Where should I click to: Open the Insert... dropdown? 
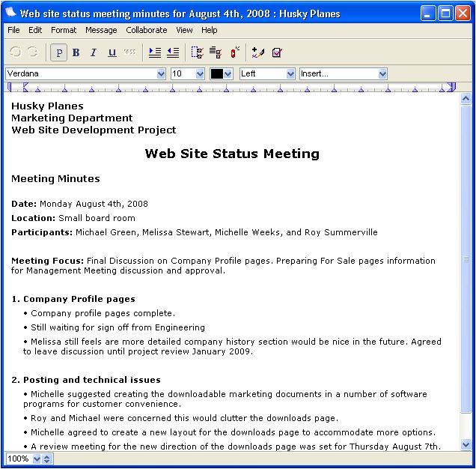pyautogui.click(x=382, y=74)
